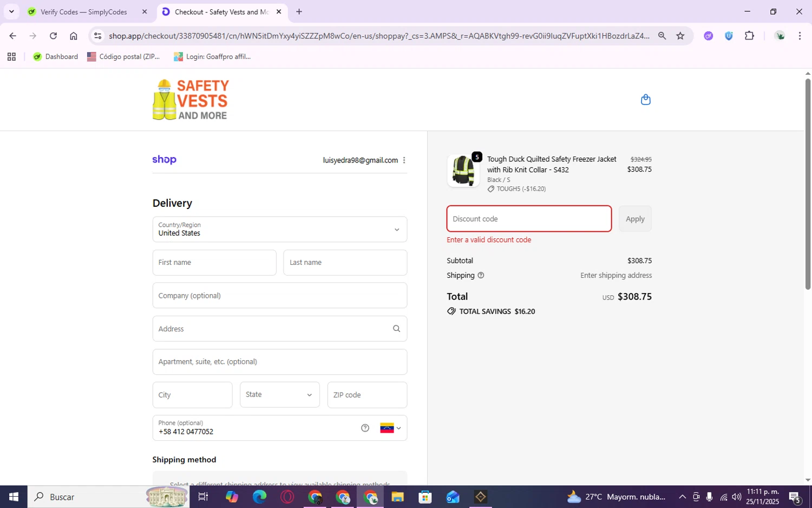Open the Chrome profile avatar

780,36
